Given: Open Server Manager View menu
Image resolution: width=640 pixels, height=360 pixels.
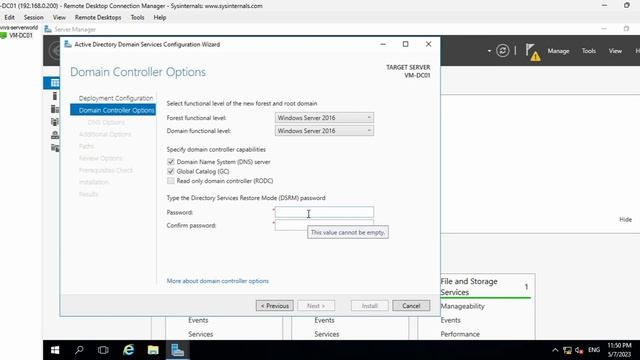Looking at the screenshot, I should coord(615,51).
